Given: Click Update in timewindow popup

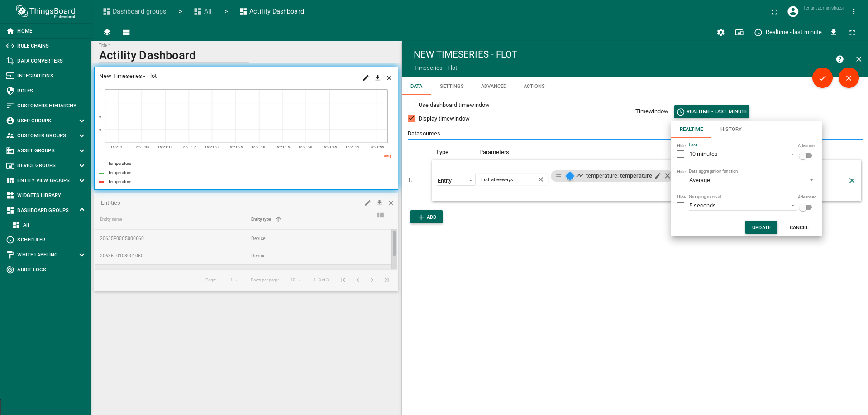Looking at the screenshot, I should [761, 227].
